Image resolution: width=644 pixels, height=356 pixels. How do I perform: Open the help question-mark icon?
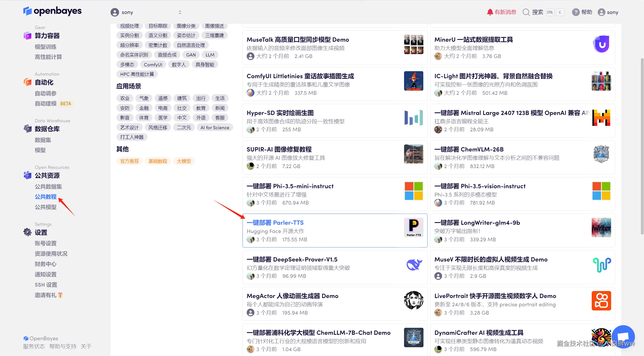[575, 12]
